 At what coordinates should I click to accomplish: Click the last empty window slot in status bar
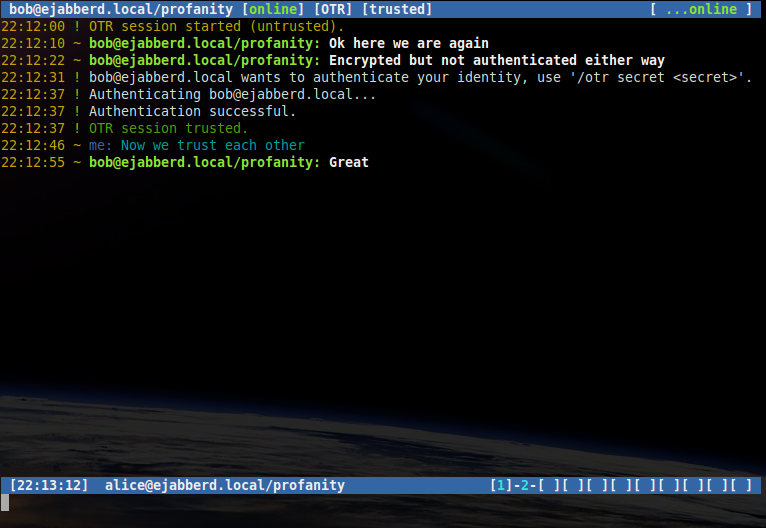click(x=741, y=485)
